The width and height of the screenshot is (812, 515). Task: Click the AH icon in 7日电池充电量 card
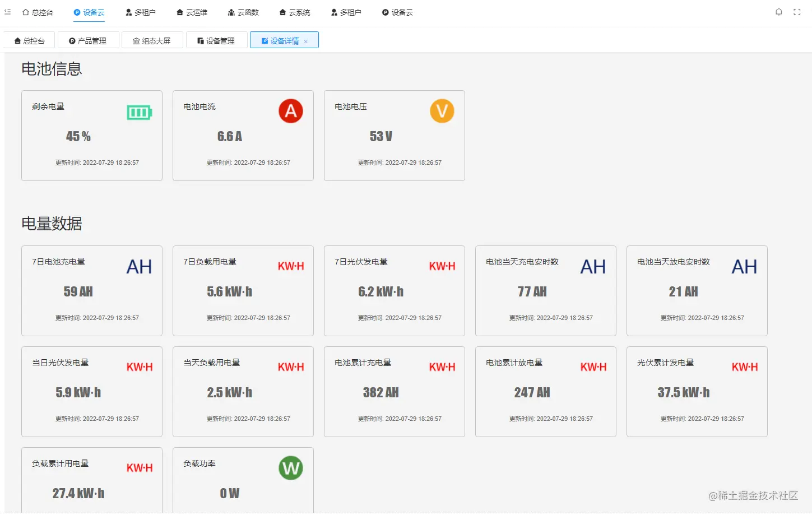140,267
